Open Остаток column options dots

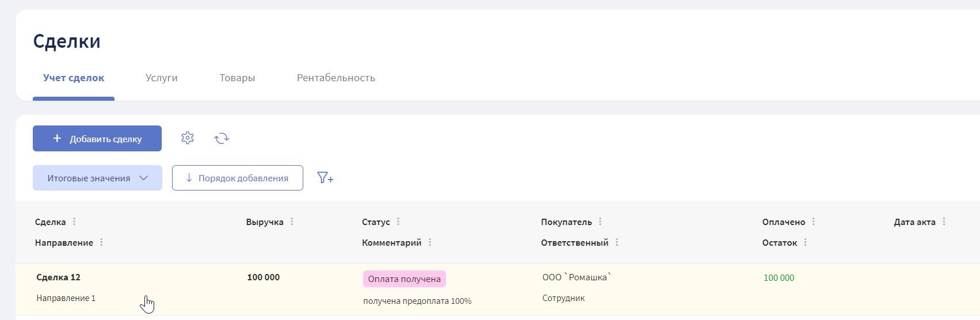pyautogui.click(x=805, y=242)
